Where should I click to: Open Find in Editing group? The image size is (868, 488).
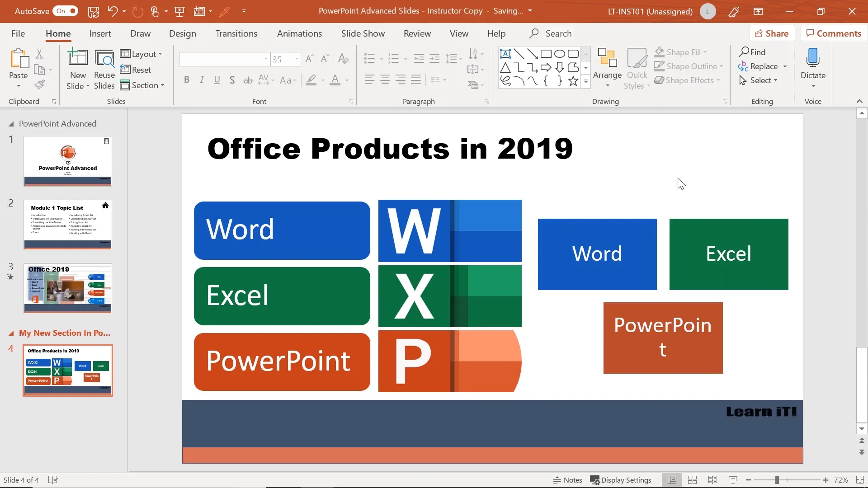tap(752, 52)
